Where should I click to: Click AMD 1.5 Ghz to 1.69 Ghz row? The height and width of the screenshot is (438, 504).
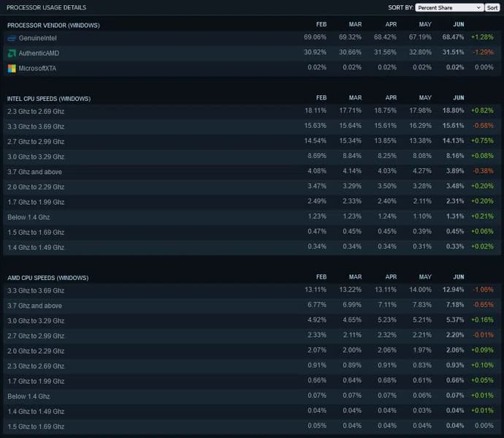coord(36,426)
